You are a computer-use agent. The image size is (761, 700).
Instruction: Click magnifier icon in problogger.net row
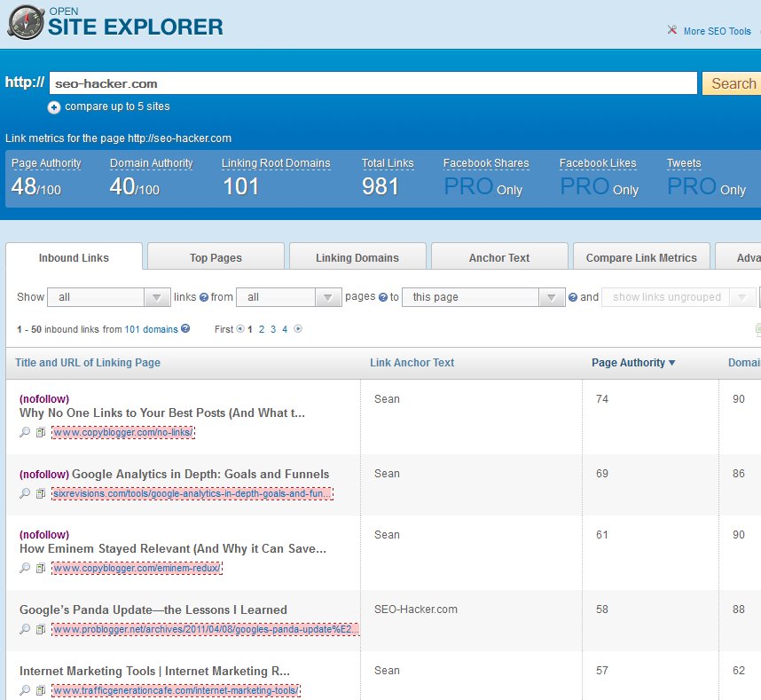pyautogui.click(x=25, y=630)
